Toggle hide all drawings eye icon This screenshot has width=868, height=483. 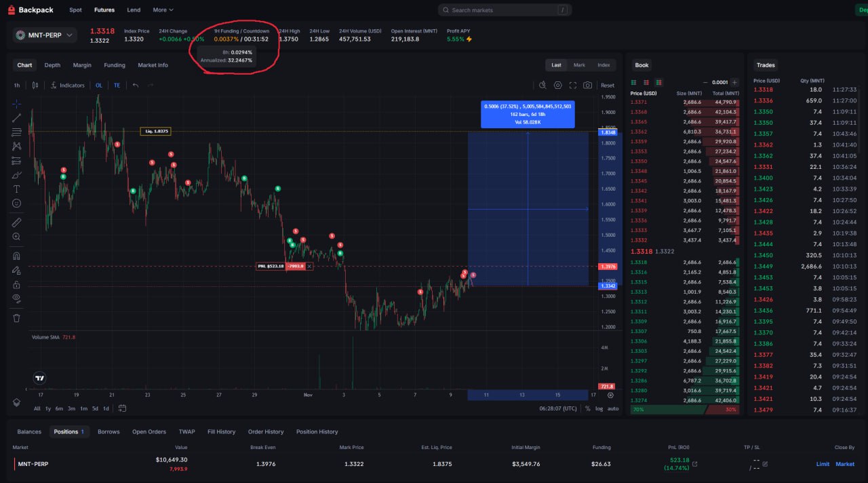pyautogui.click(x=16, y=298)
